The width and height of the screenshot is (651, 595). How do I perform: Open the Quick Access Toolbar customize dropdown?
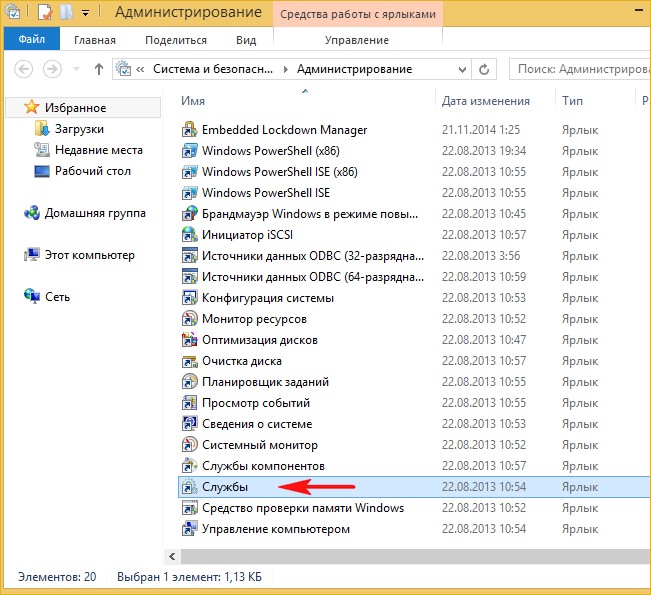point(86,13)
